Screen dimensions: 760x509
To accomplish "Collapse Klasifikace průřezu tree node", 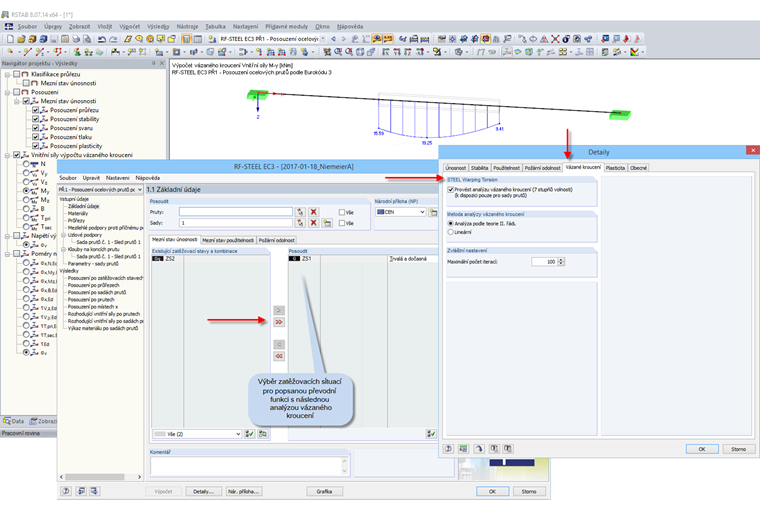I will (x=7, y=75).
